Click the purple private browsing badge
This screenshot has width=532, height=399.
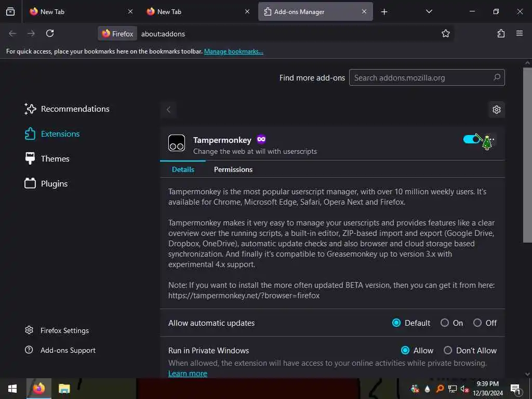tap(261, 139)
